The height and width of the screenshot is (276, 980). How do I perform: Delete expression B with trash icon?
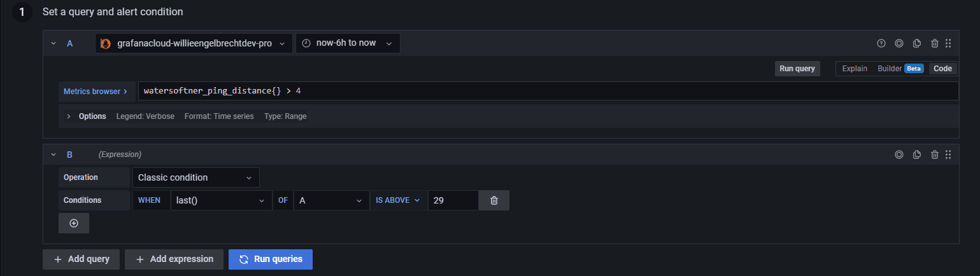(x=935, y=154)
